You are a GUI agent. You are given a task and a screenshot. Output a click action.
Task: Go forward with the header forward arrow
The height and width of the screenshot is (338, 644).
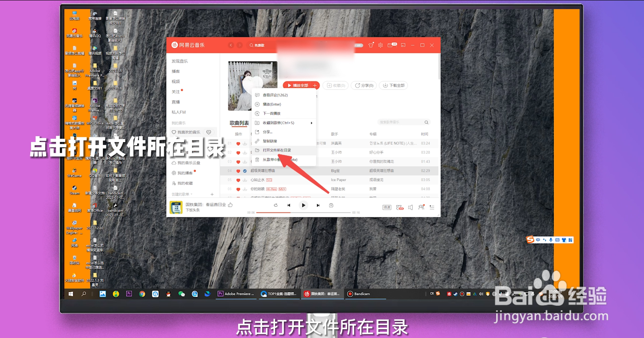(239, 45)
